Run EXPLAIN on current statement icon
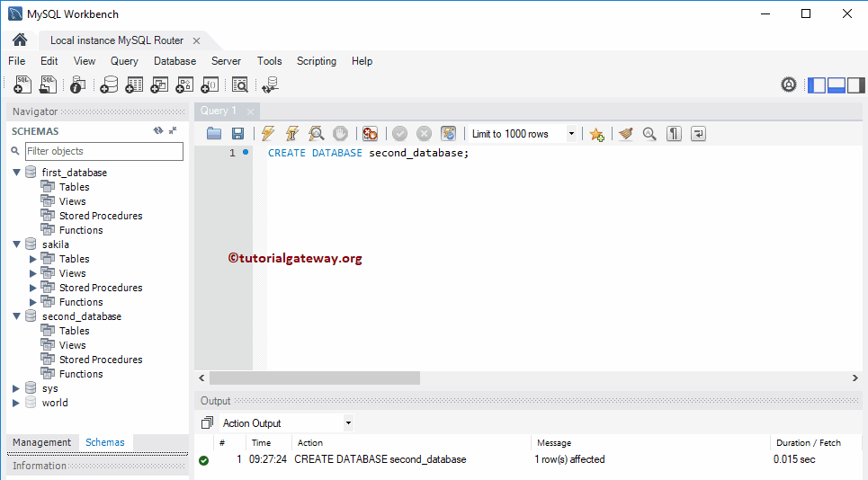The width and height of the screenshot is (868, 480). (316, 133)
